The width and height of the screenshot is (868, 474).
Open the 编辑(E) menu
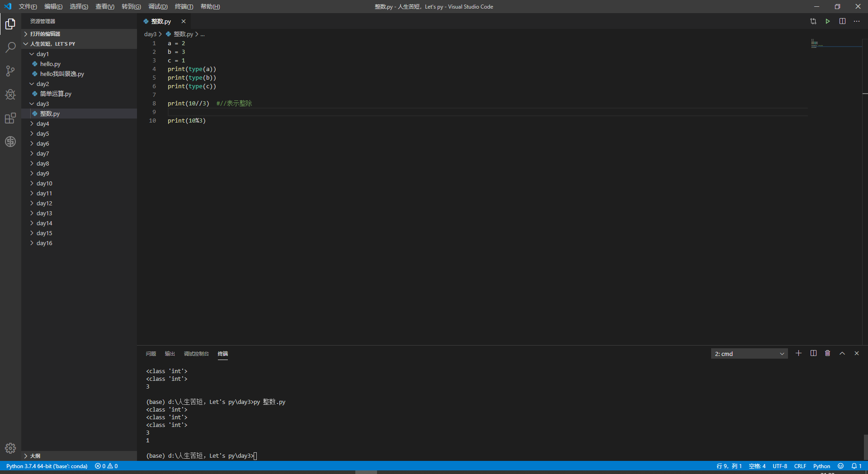[x=53, y=6]
